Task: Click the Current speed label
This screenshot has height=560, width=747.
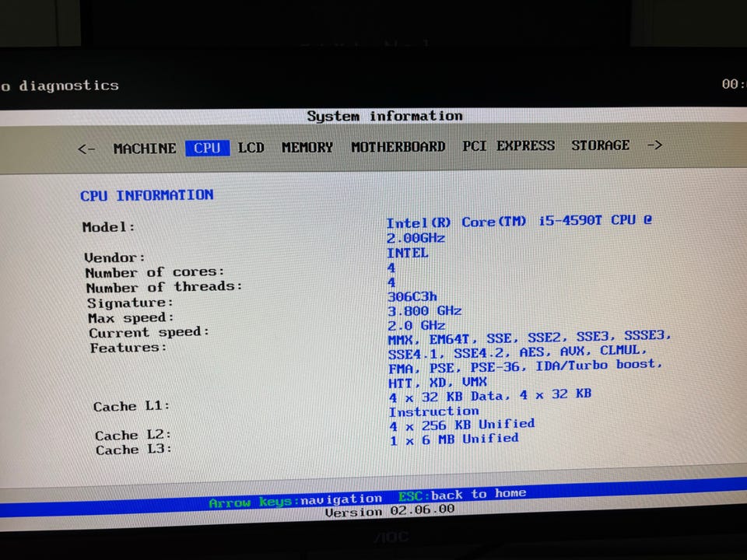Action: (x=149, y=332)
